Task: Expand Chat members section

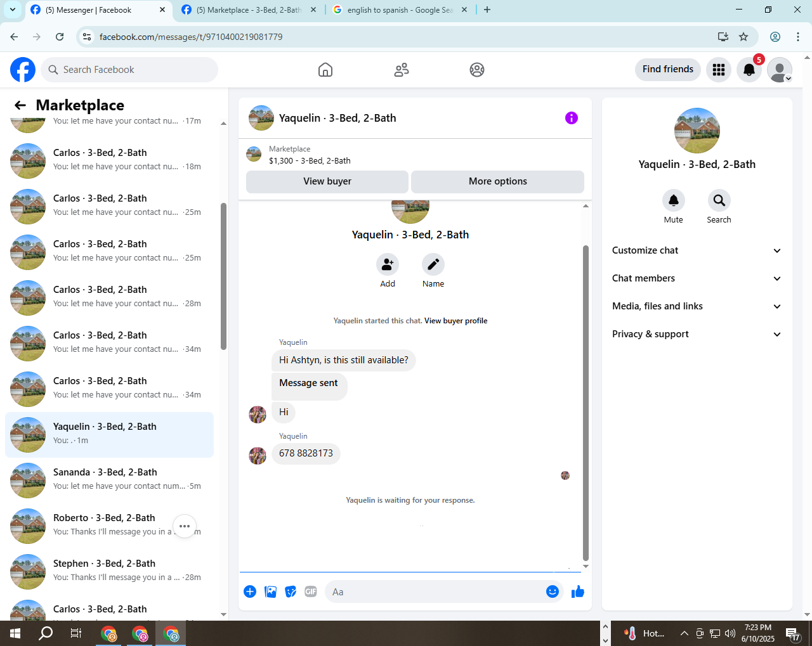Action: click(697, 278)
